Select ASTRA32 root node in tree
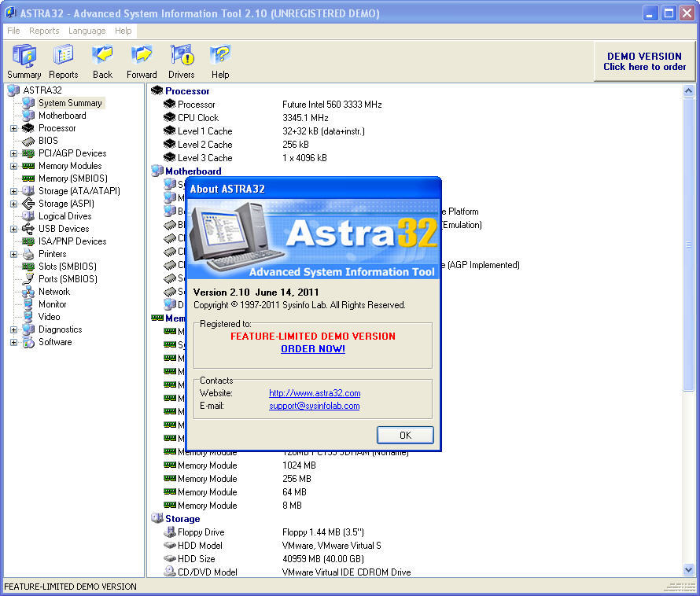700x596 pixels. pyautogui.click(x=42, y=90)
